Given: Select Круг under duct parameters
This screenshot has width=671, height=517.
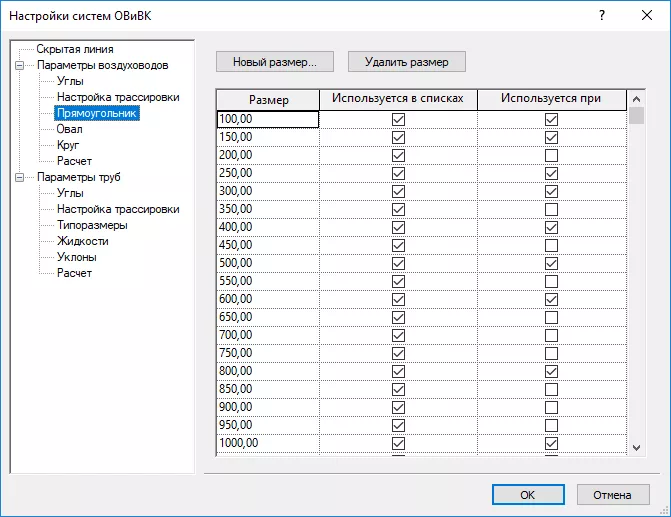Looking at the screenshot, I should 68,145.
